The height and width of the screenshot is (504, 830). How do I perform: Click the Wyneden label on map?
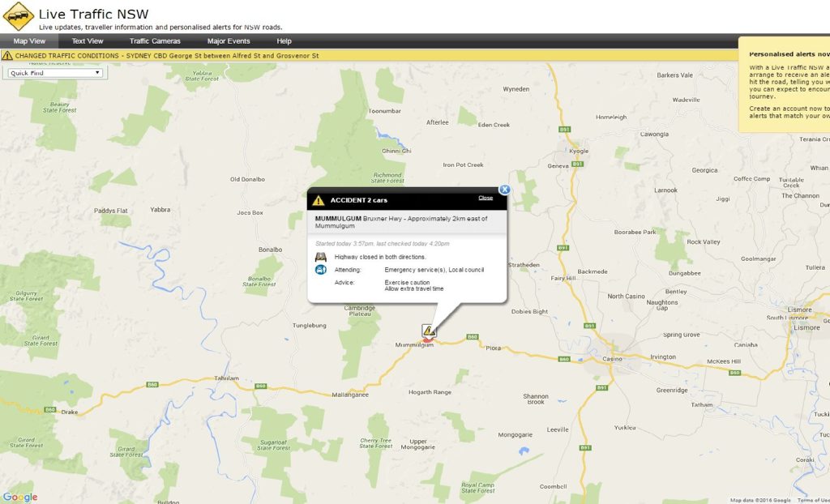click(516, 89)
